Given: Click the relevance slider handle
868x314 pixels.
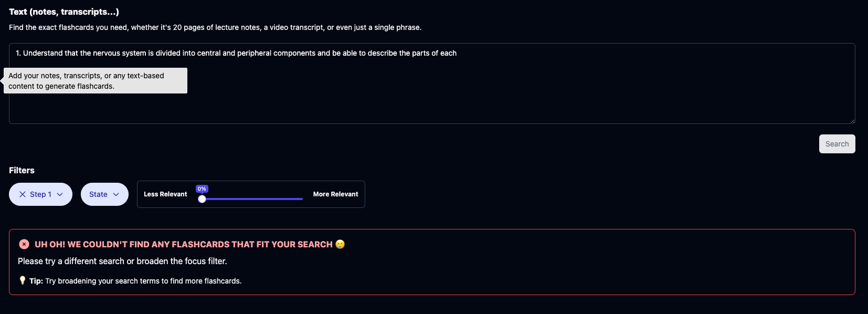Looking at the screenshot, I should [202, 199].
